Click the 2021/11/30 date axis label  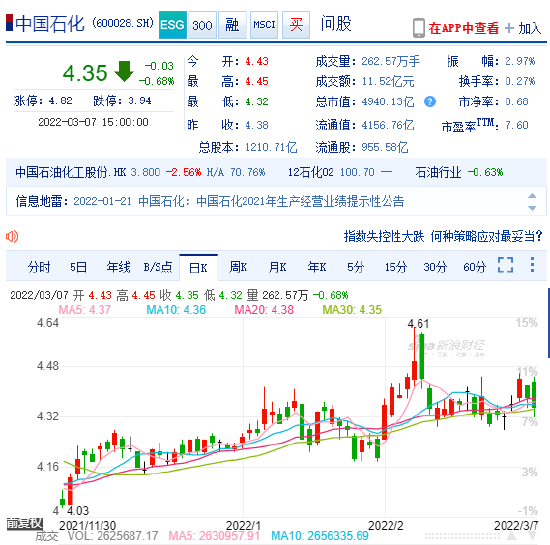(87, 525)
